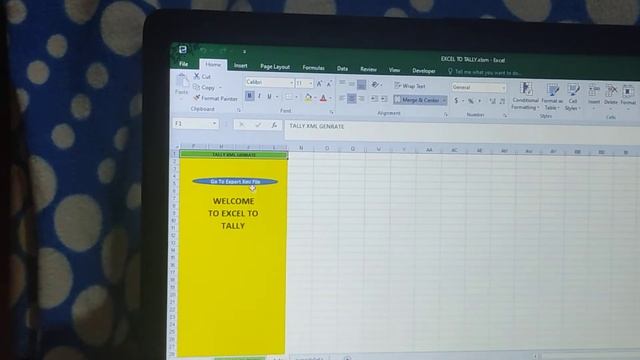
Task: Click the Copy command
Action: tap(204, 87)
